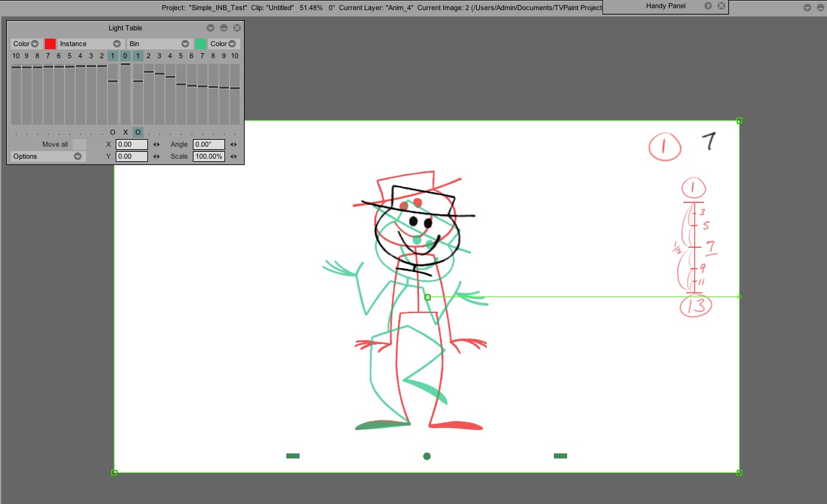
Task: Close the Light Table panel
Action: pyautogui.click(x=237, y=28)
